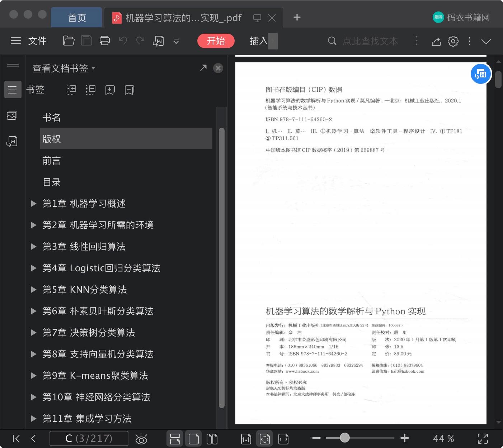
Task: Click the undo arrow icon
Action: tap(123, 41)
